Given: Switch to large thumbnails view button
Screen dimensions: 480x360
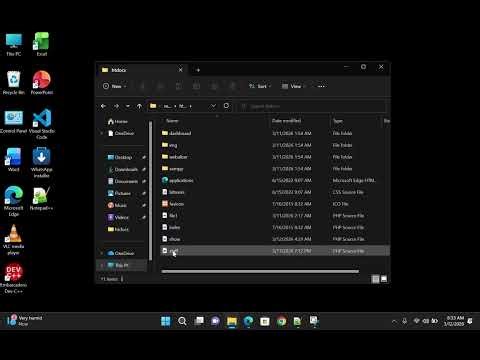Looking at the screenshot, I should point(384,279).
